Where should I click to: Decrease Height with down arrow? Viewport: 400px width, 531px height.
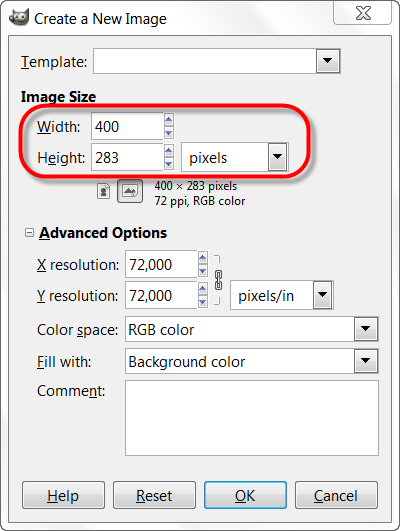(x=169, y=164)
